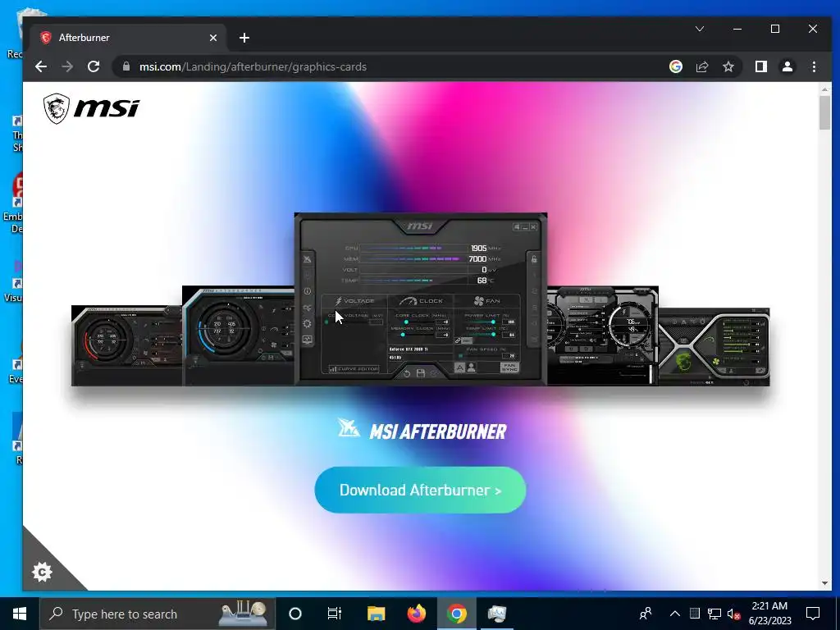Select the green dragon skin thumbnail
The height and width of the screenshot is (630, 840).
[x=714, y=347]
